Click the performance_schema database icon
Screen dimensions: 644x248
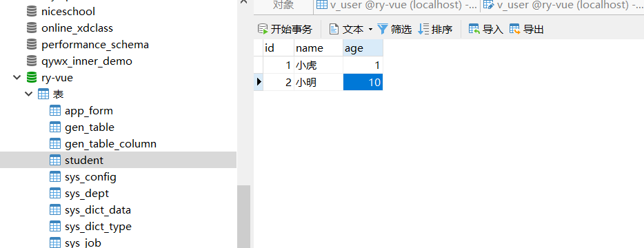31,44
